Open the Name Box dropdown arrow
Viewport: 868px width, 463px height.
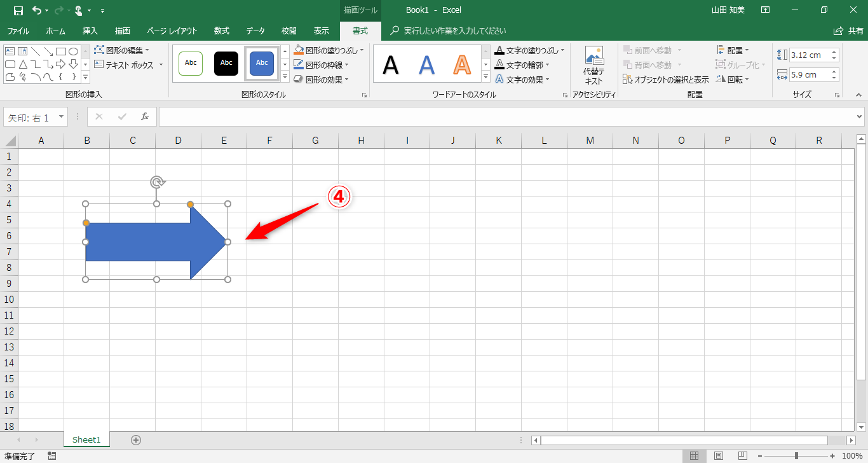coord(62,117)
